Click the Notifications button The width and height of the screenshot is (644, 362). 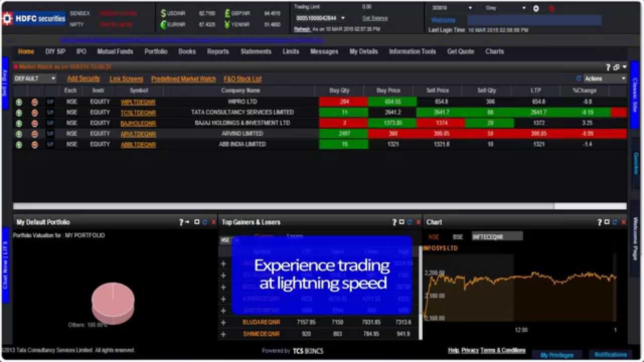click(611, 354)
